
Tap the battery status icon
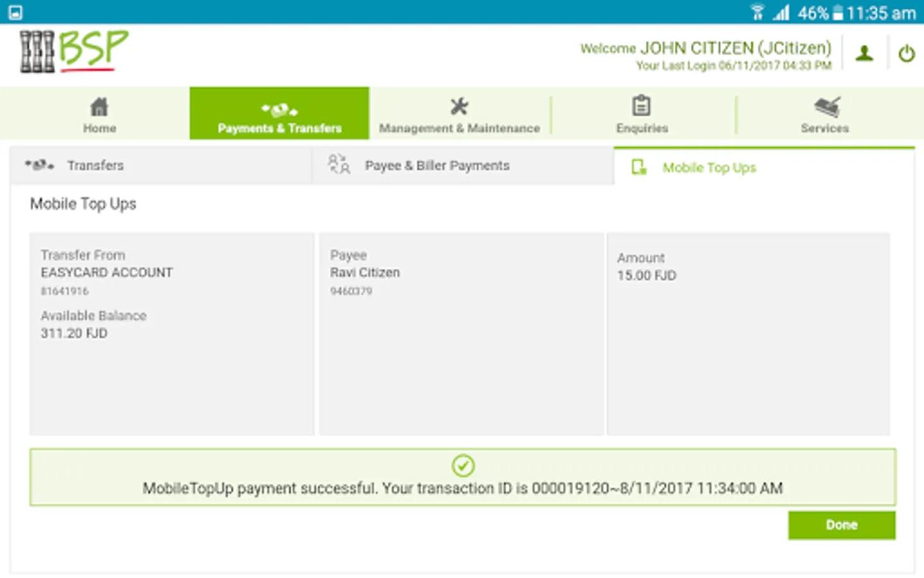[x=838, y=12]
